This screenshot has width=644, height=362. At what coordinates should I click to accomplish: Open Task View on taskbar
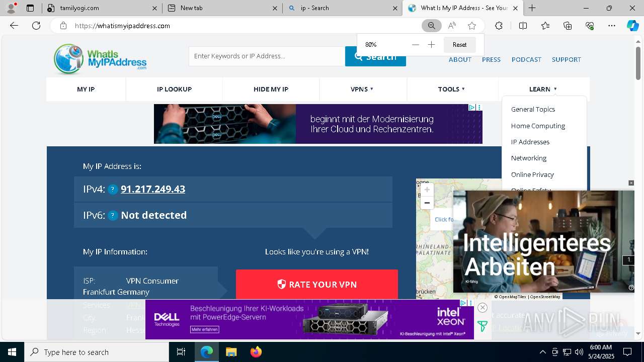[x=181, y=352]
